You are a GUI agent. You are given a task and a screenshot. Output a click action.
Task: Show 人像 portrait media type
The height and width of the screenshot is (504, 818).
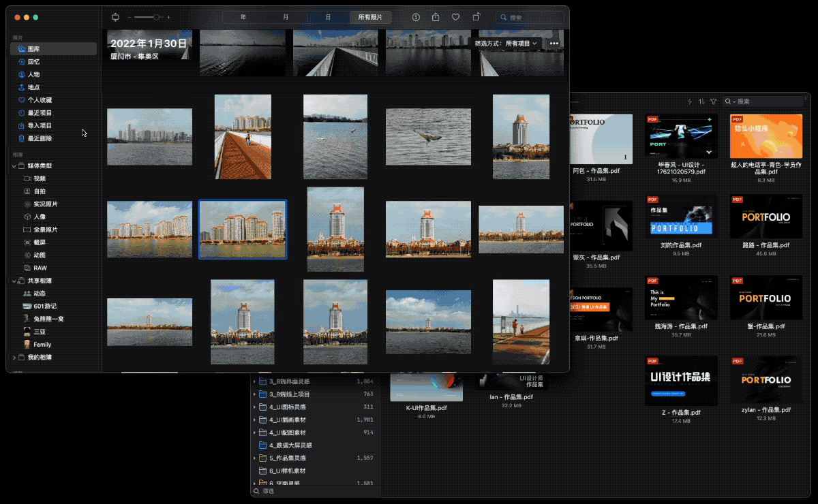pyautogui.click(x=53, y=217)
